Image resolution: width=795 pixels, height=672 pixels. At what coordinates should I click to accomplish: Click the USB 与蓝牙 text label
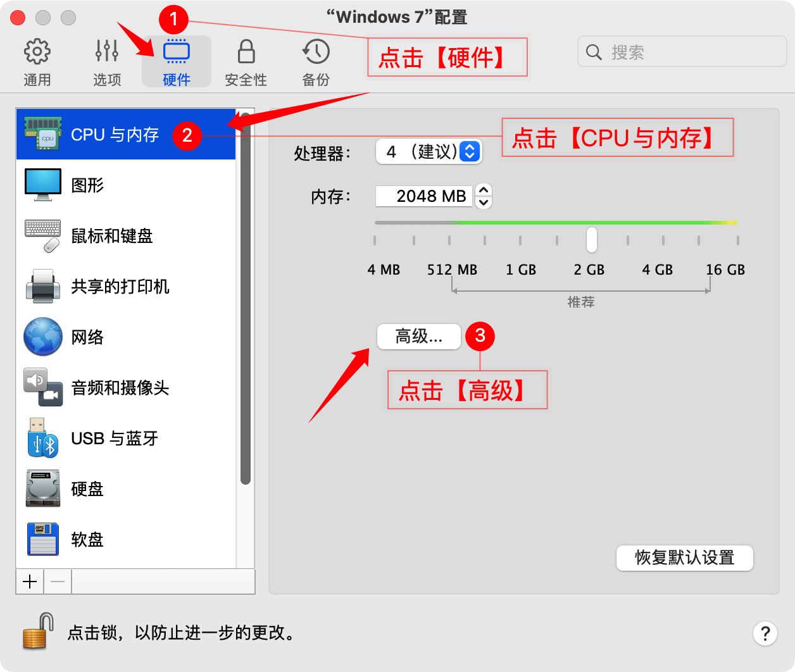click(x=115, y=439)
